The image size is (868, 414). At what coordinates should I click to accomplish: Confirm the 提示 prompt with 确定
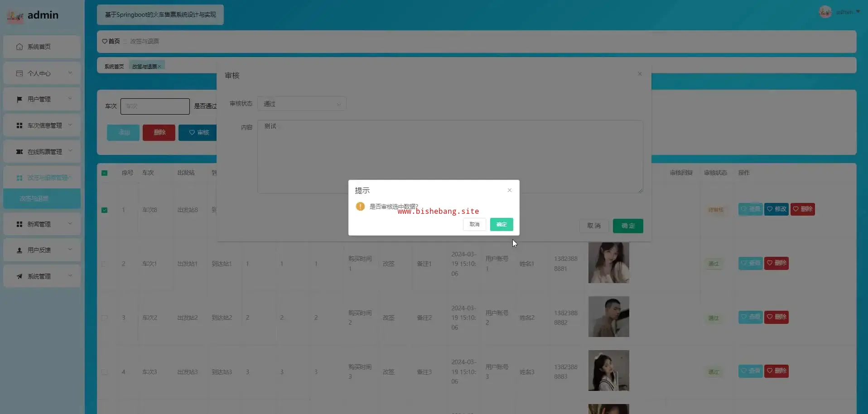point(502,224)
